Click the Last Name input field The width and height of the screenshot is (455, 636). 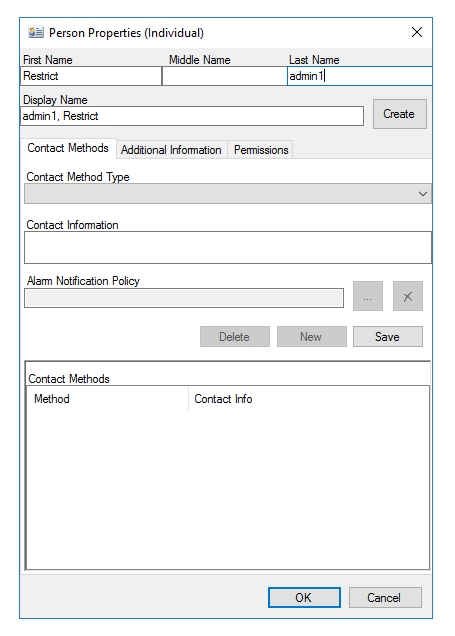click(x=360, y=76)
